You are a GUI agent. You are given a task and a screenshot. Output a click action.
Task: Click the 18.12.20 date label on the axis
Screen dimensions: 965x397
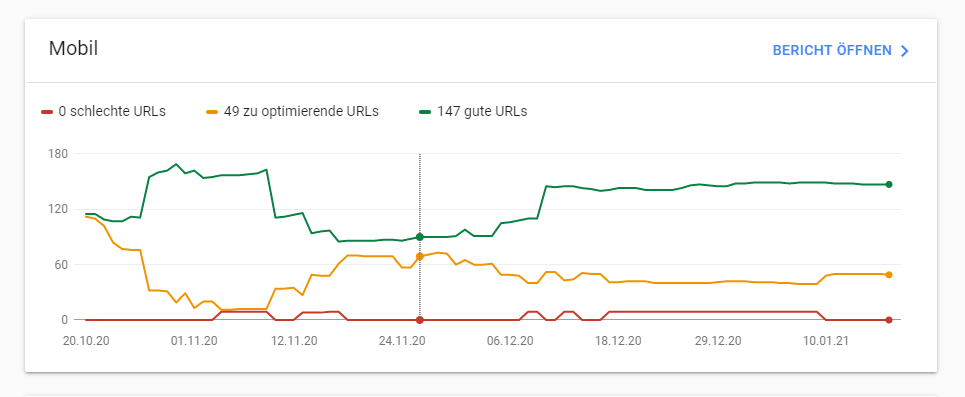pyautogui.click(x=619, y=340)
